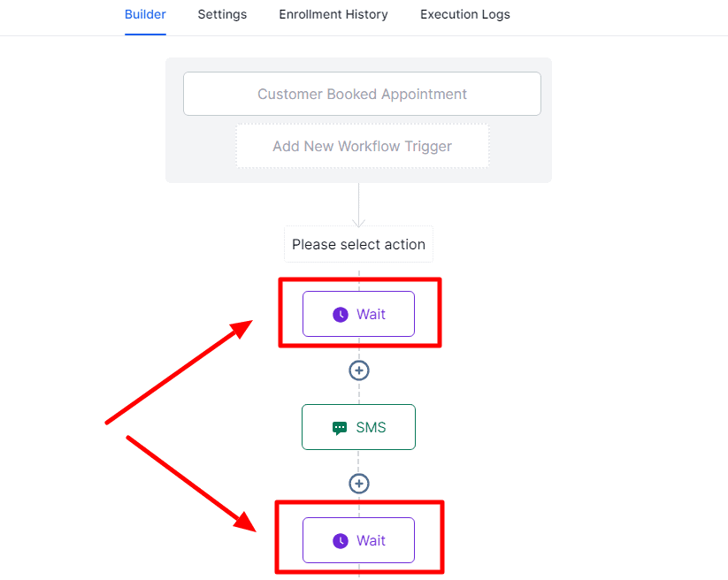Open the first Wait step above SMS

358,314
